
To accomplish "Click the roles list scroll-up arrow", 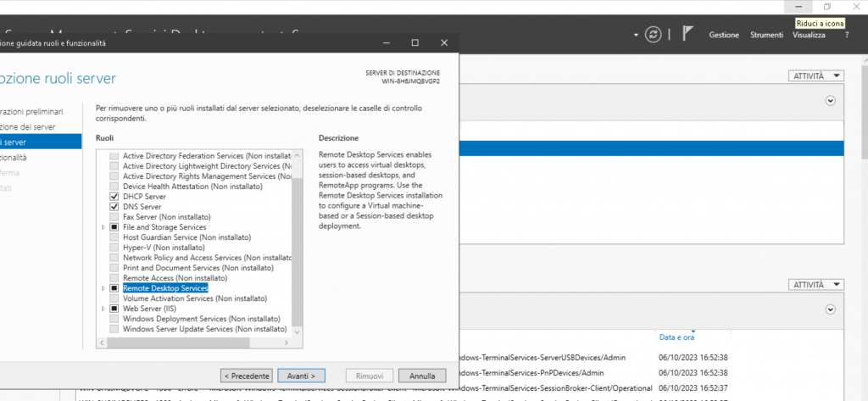I will click(297, 155).
